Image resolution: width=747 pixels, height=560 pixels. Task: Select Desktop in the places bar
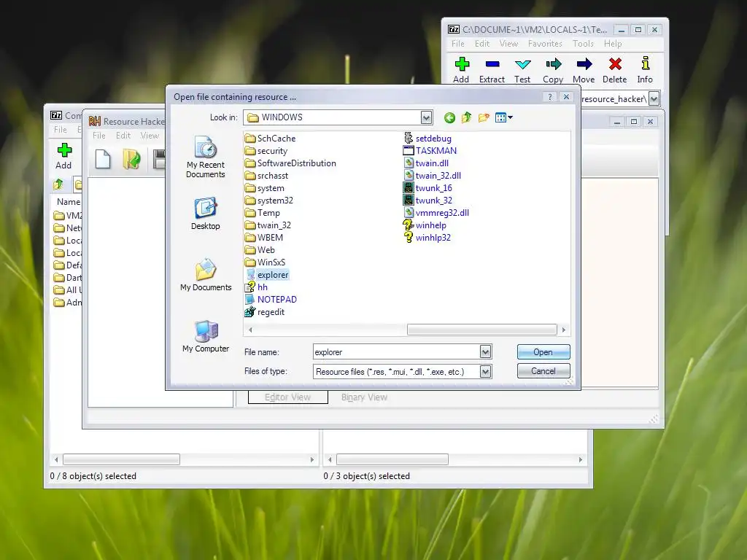tap(206, 214)
